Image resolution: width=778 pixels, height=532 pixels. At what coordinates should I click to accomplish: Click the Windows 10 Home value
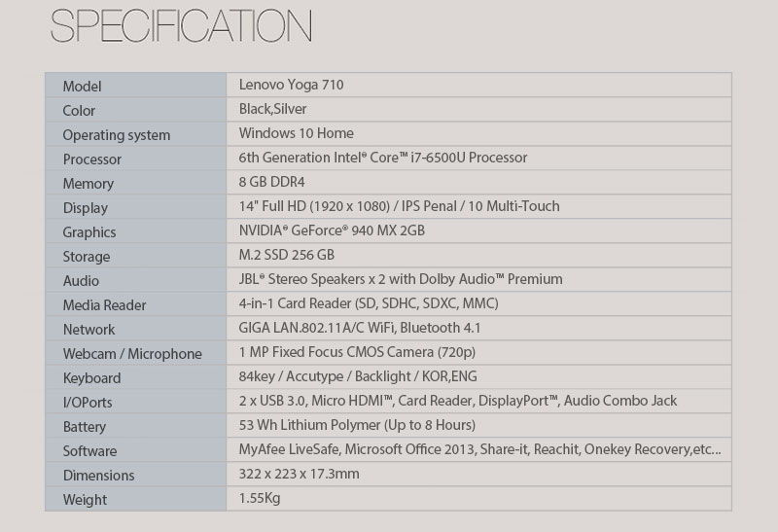[x=296, y=133]
